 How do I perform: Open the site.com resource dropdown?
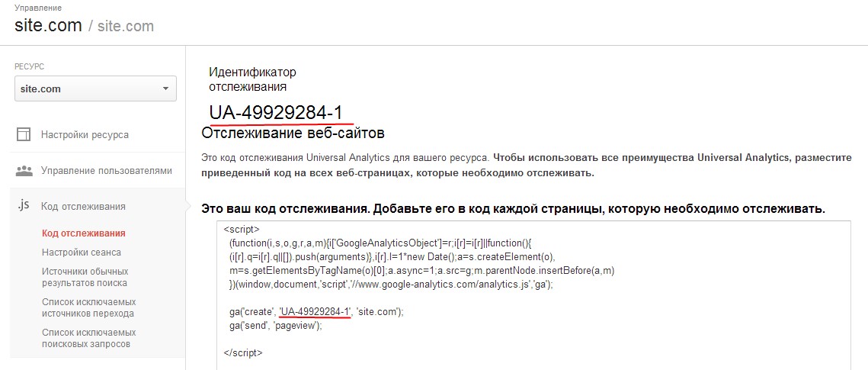pyautogui.click(x=95, y=88)
